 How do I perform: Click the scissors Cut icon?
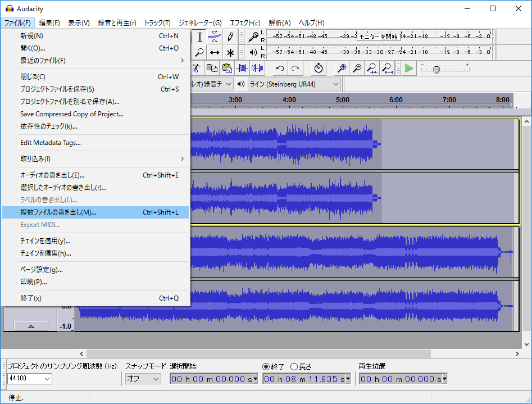(197, 68)
